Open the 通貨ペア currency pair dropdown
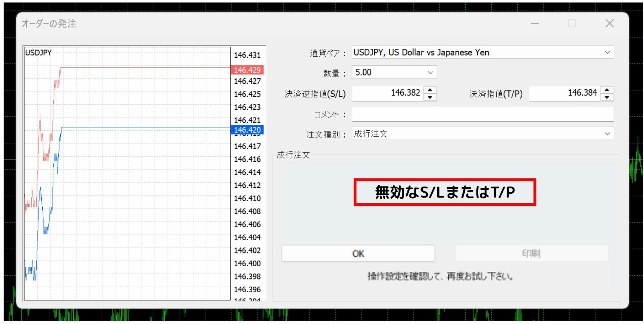This screenshot has height=324, width=644. click(x=607, y=52)
